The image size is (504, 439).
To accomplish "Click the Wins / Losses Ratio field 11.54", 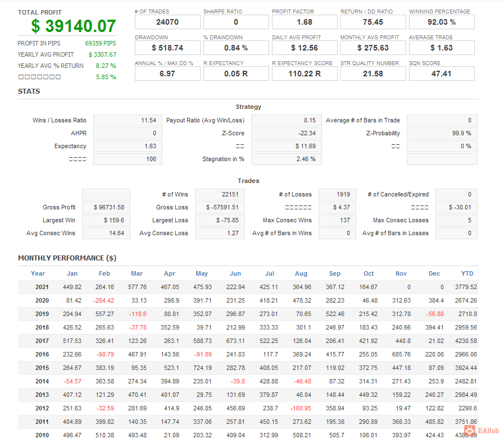I will click(x=128, y=121).
